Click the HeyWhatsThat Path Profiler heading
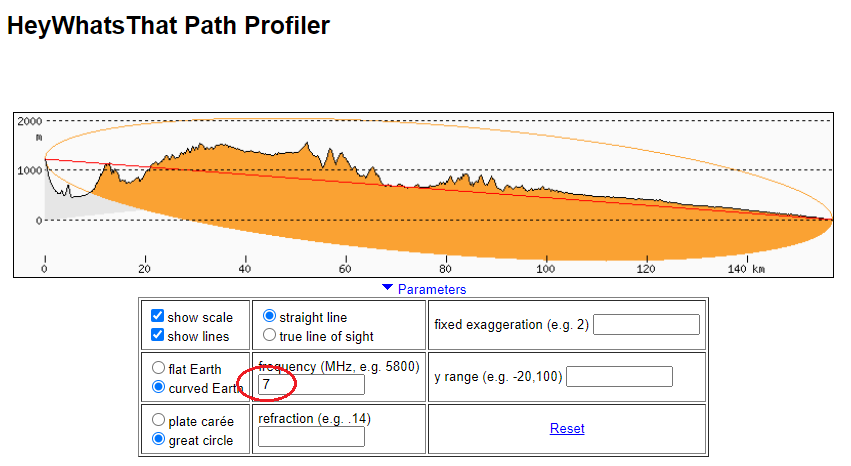Screen dimensions: 851x466 [x=168, y=25]
